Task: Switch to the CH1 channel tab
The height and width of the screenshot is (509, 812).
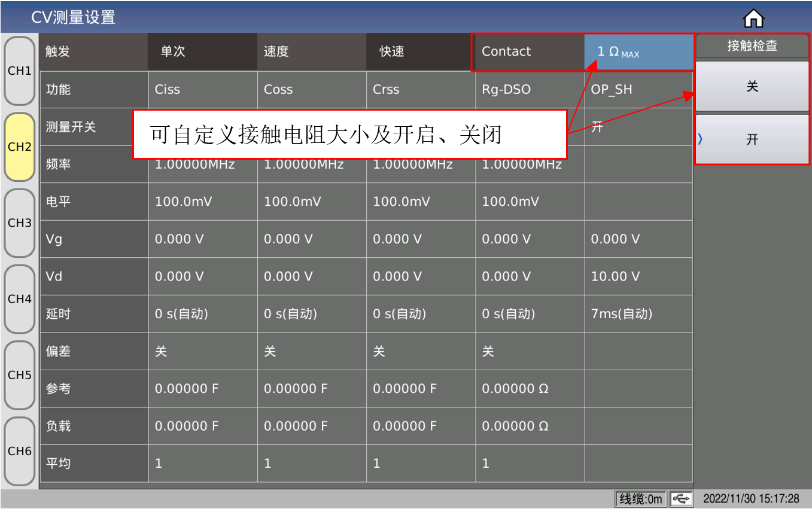Action: (20, 71)
